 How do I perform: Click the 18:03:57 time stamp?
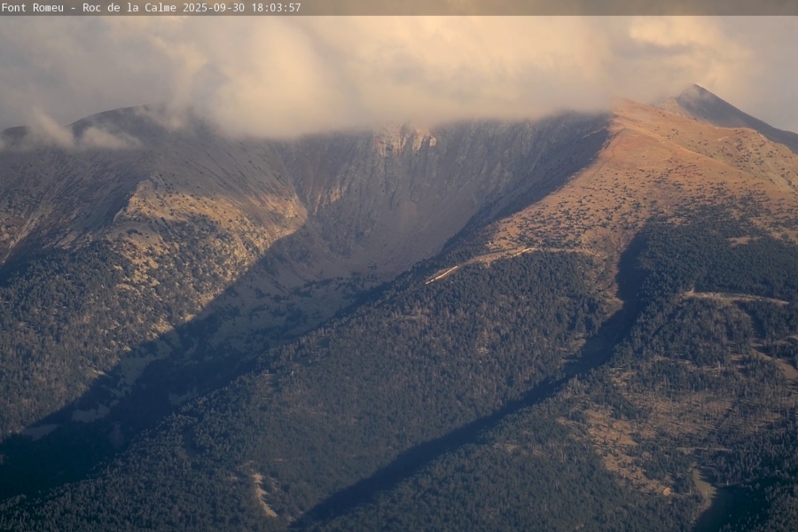coord(276,7)
